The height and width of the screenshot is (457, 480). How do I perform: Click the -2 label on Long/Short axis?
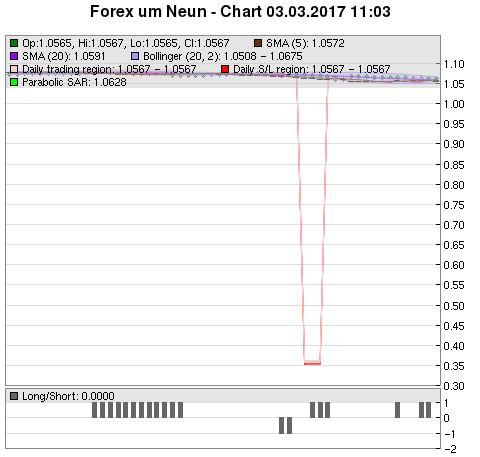click(450, 449)
